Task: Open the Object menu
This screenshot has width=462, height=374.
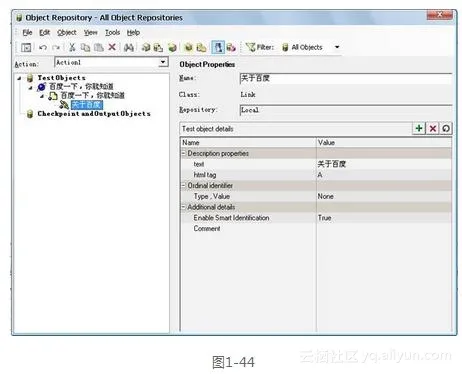Action: [67, 33]
